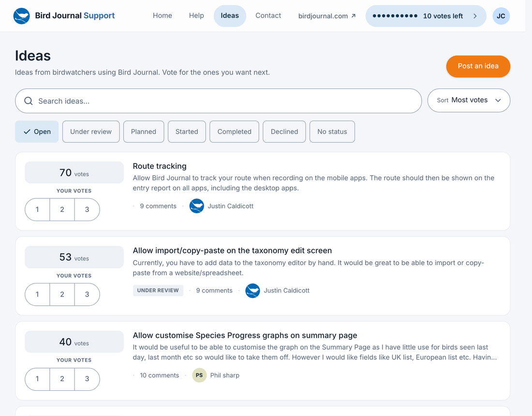
Task: Click the 40 votes count box
Action: coord(74,342)
